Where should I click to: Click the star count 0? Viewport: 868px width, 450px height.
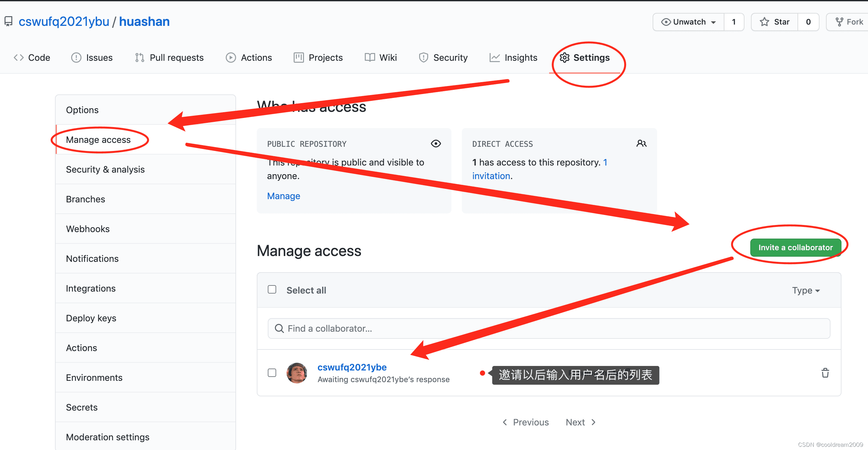click(808, 22)
